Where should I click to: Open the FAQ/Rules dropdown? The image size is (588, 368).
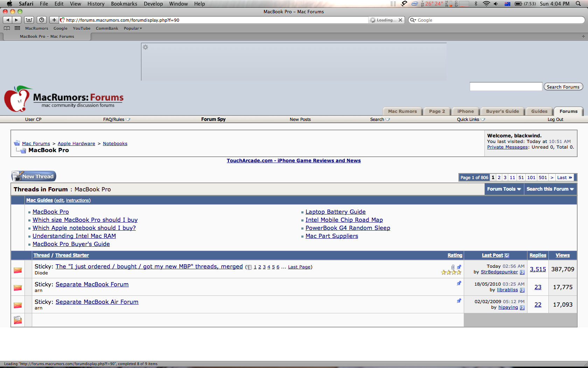(117, 120)
